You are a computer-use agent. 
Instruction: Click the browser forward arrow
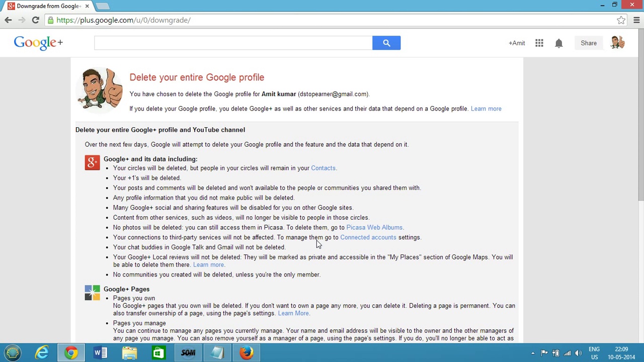pyautogui.click(x=22, y=20)
